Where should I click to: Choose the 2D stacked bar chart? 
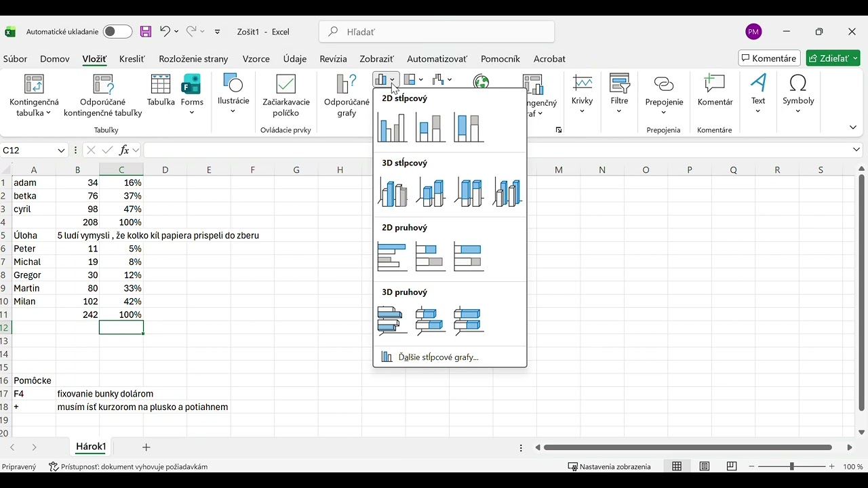click(x=431, y=257)
